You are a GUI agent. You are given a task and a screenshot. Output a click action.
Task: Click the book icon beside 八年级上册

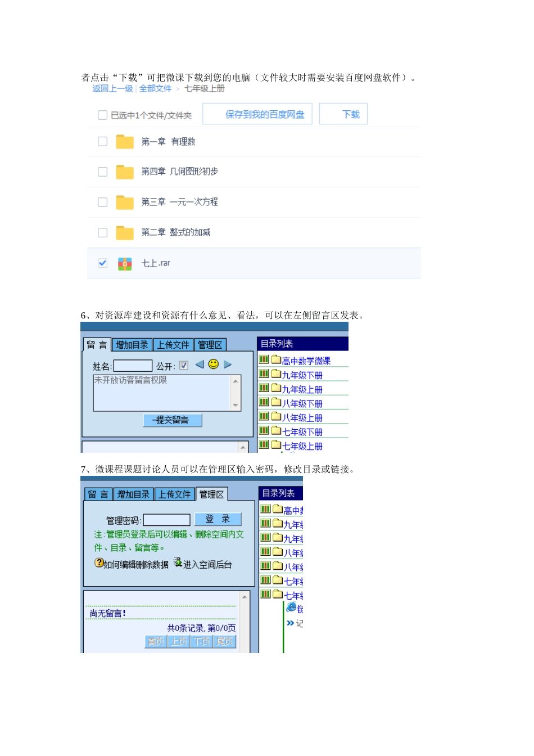pos(264,416)
